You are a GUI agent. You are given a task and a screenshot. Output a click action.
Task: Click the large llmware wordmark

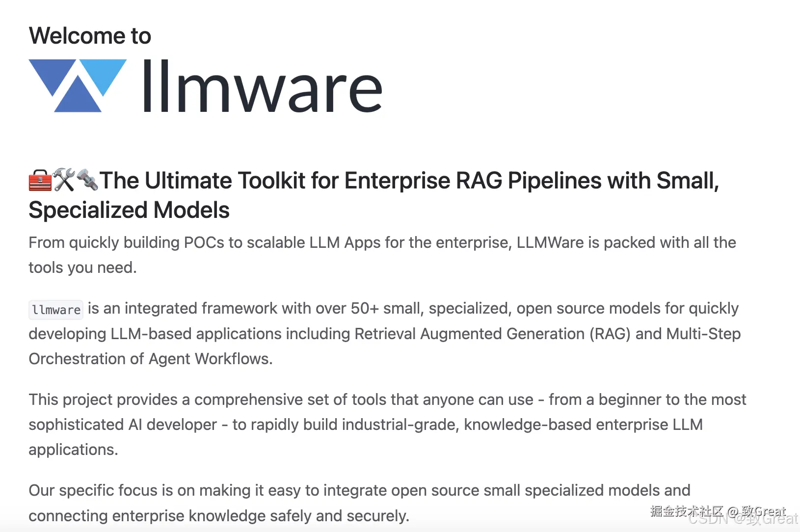(263, 86)
